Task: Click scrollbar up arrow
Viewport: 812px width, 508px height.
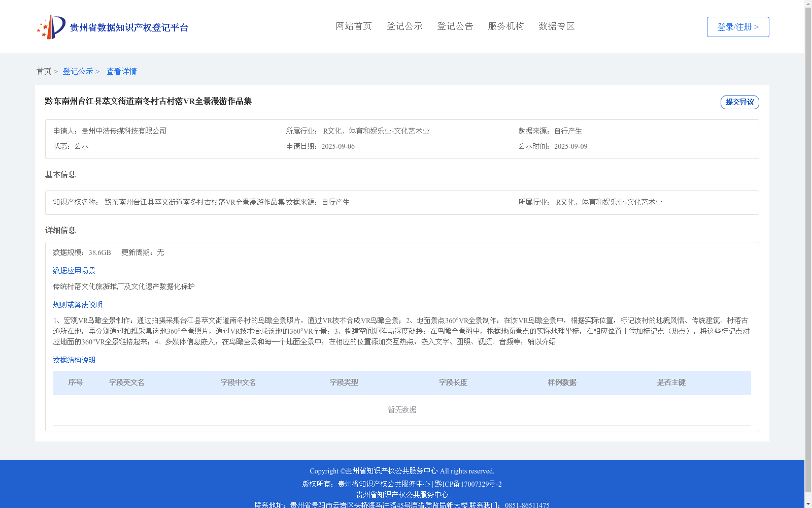Action: 808,4
